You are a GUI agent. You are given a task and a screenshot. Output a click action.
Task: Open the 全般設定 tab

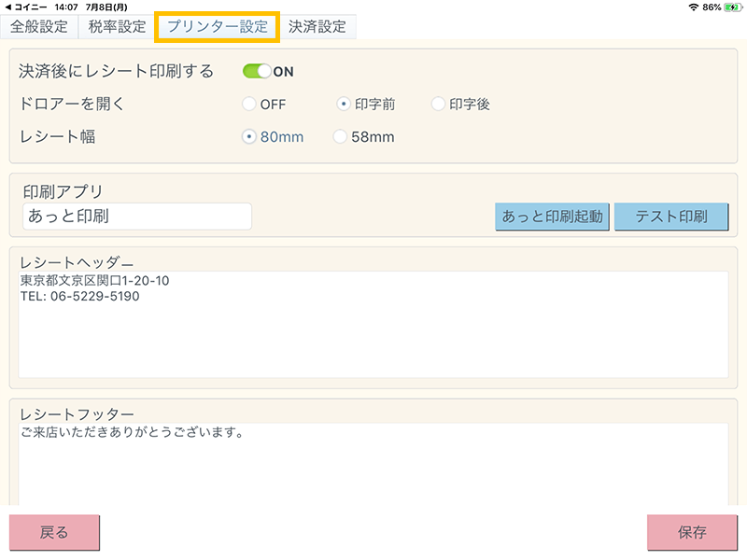39,26
